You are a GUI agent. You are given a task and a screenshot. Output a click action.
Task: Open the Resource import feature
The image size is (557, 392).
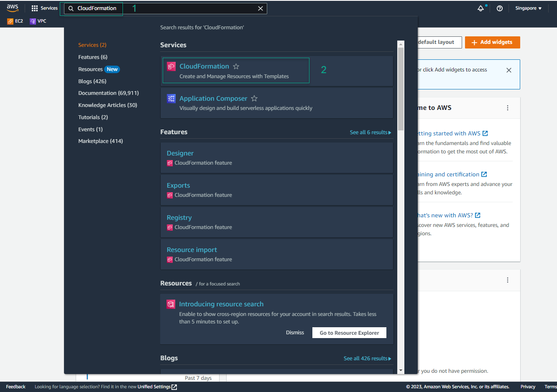tap(192, 250)
